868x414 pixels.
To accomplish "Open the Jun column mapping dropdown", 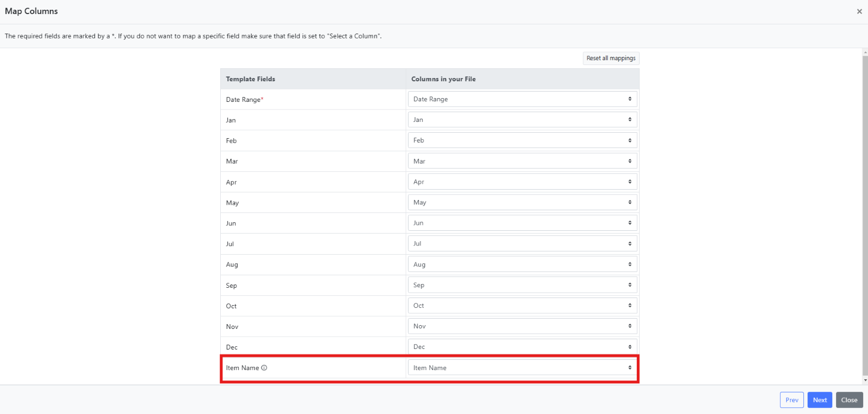I will coord(522,223).
